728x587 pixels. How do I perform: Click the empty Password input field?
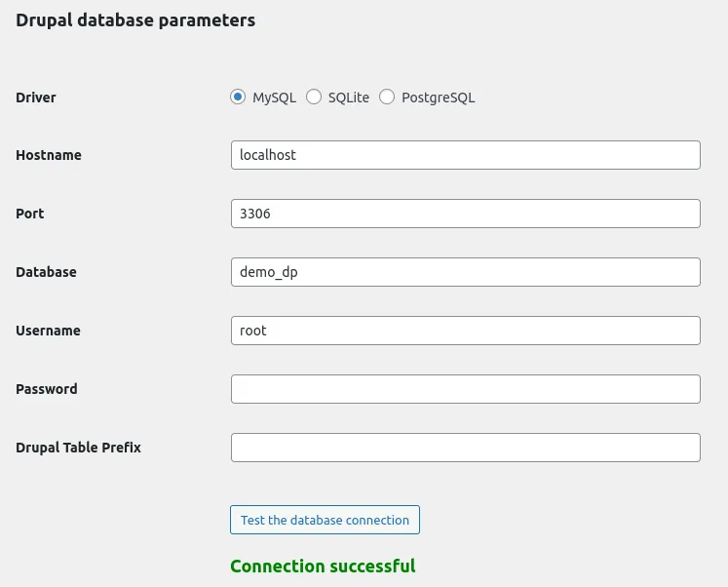click(x=465, y=389)
